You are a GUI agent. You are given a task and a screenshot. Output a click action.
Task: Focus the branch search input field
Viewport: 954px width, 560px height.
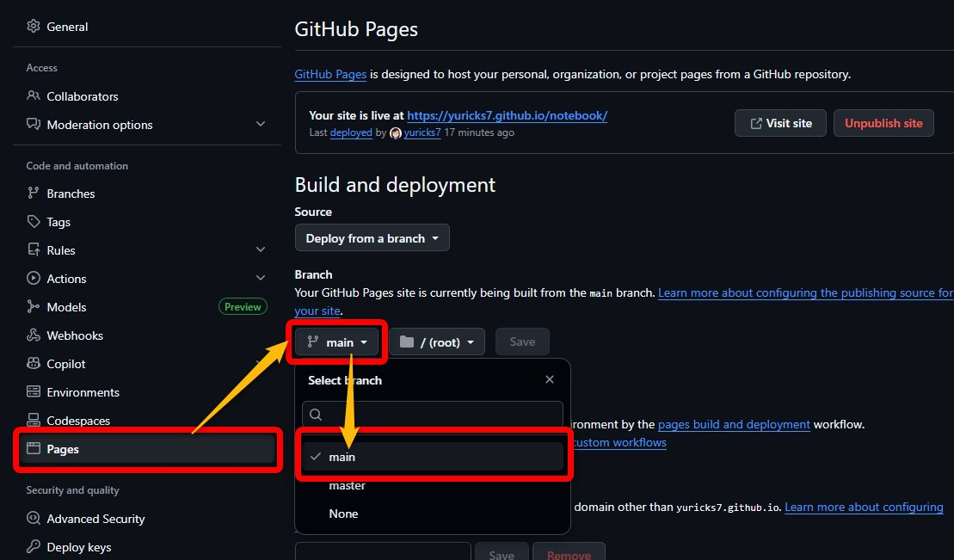click(433, 415)
